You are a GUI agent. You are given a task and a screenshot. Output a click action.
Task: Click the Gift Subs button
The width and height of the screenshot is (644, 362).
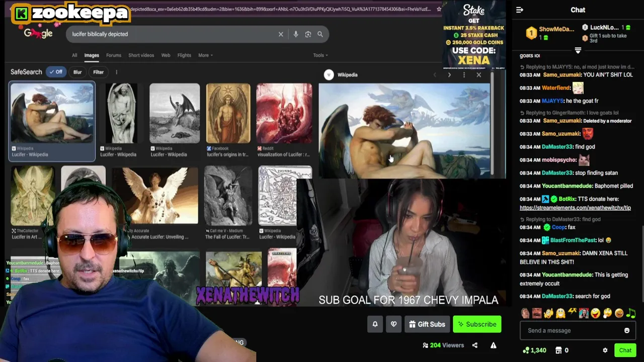point(426,324)
